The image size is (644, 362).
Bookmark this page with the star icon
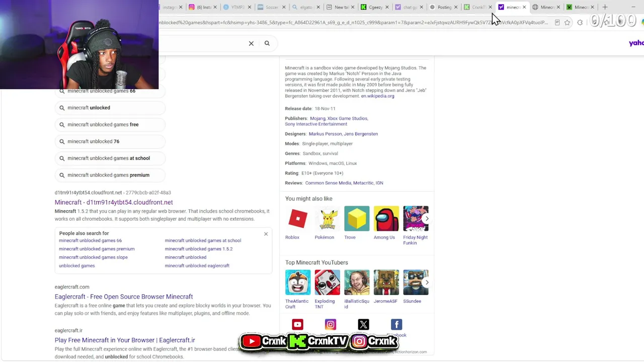(x=568, y=23)
